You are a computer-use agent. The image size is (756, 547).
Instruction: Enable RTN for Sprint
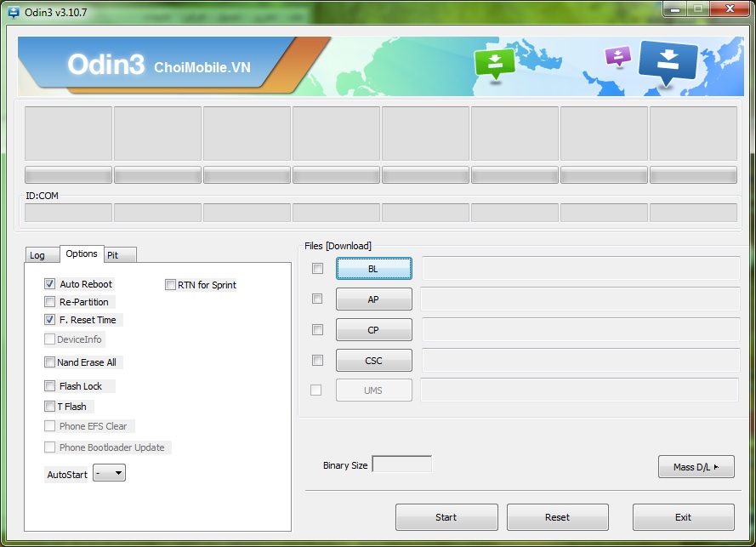[x=170, y=284]
